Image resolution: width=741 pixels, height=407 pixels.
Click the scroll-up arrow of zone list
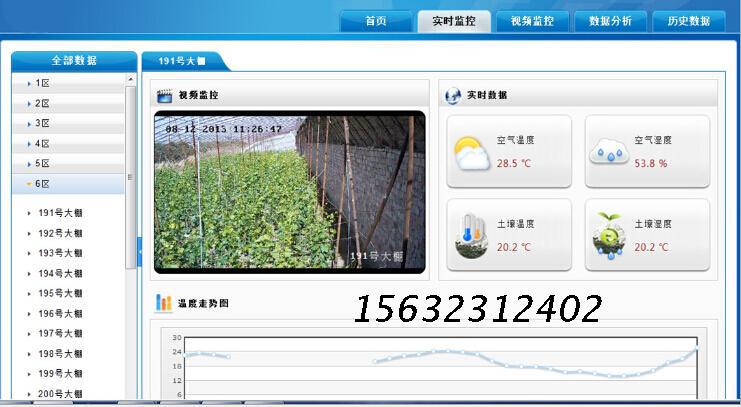(131, 80)
